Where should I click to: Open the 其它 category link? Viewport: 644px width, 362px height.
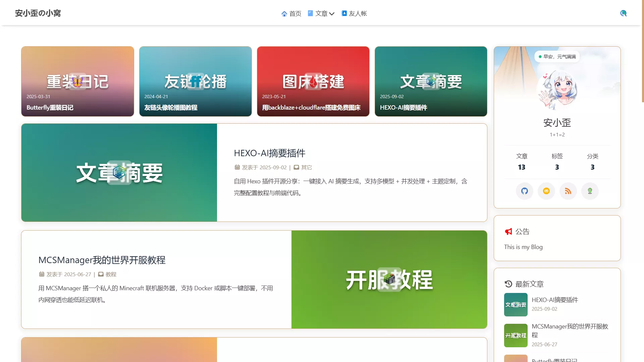click(306, 167)
